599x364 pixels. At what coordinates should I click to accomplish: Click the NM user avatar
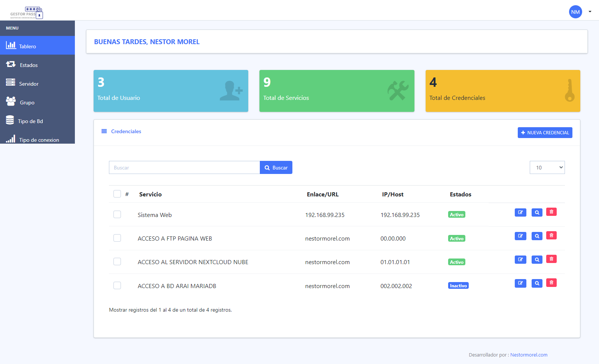coord(575,12)
